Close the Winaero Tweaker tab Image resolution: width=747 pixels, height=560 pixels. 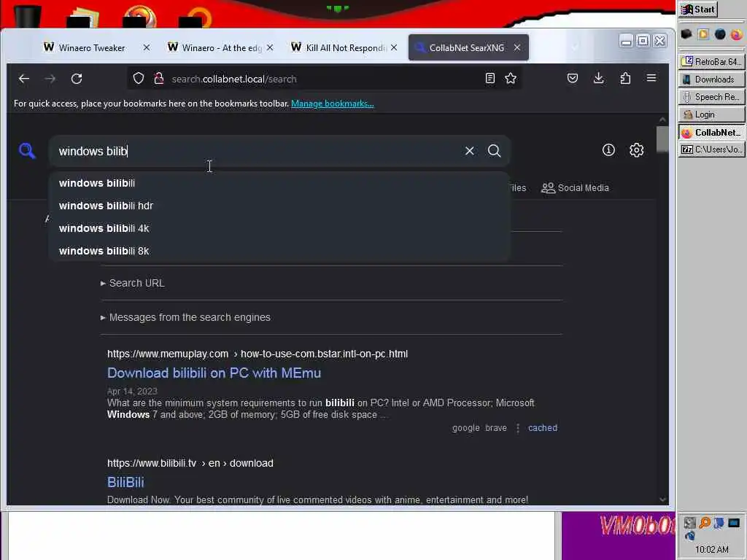(147, 47)
